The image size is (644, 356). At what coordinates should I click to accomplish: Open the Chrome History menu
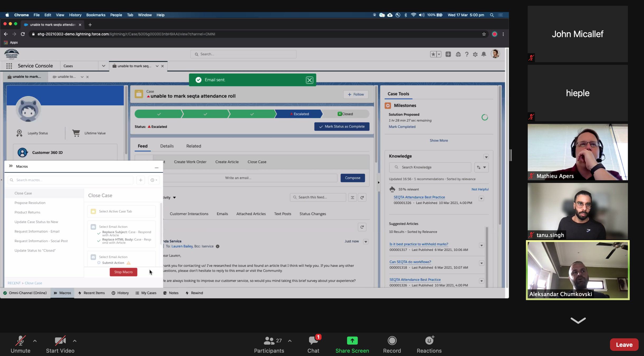pos(75,15)
